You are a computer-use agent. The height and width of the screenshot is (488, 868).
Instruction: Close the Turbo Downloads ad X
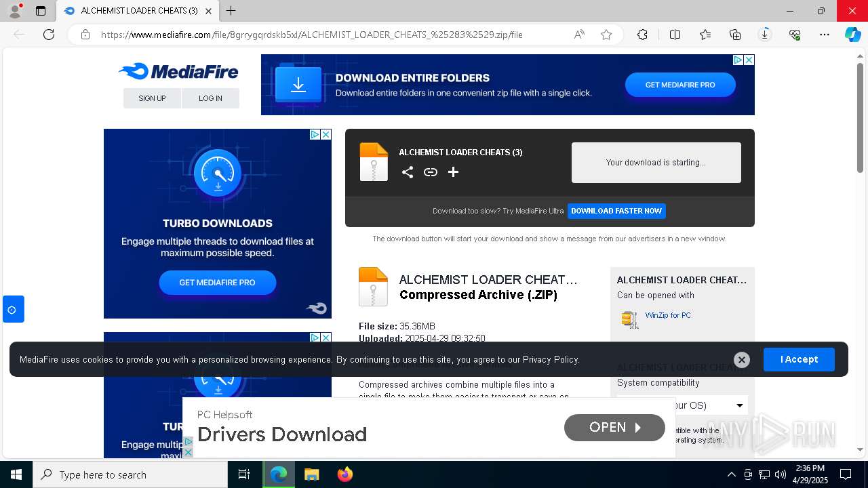[325, 134]
